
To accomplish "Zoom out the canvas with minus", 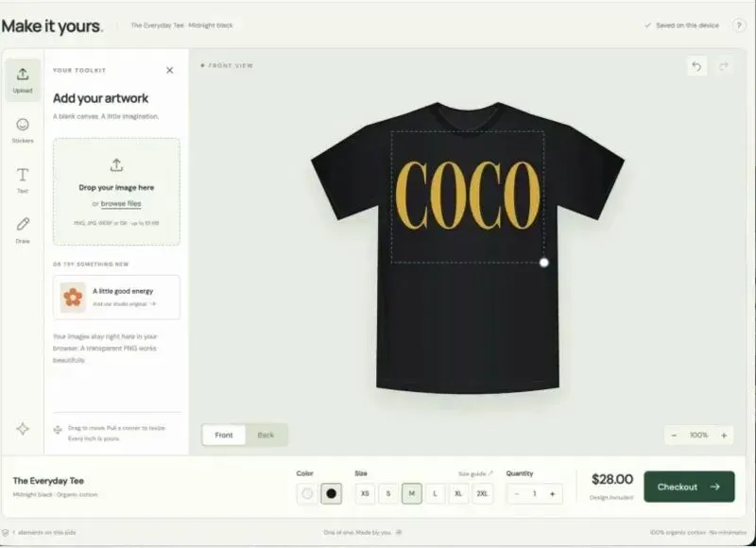I will click(x=674, y=436).
